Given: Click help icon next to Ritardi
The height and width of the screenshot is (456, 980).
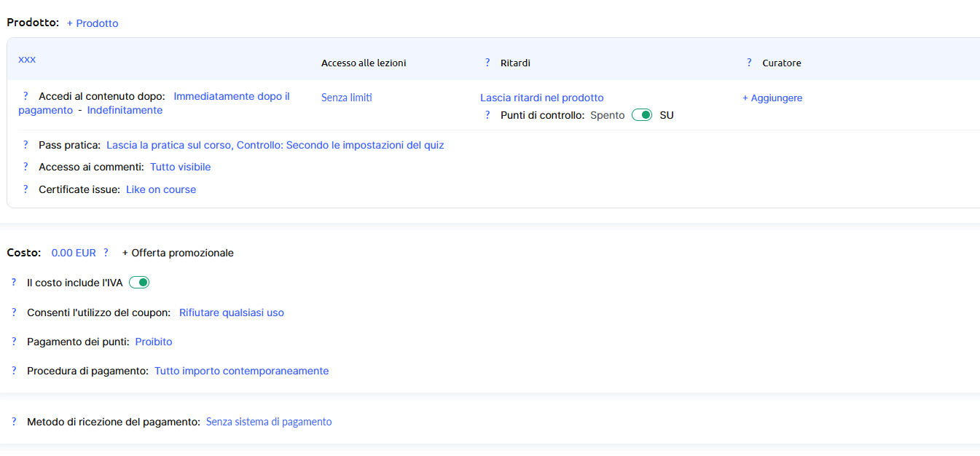Looking at the screenshot, I should click(487, 63).
